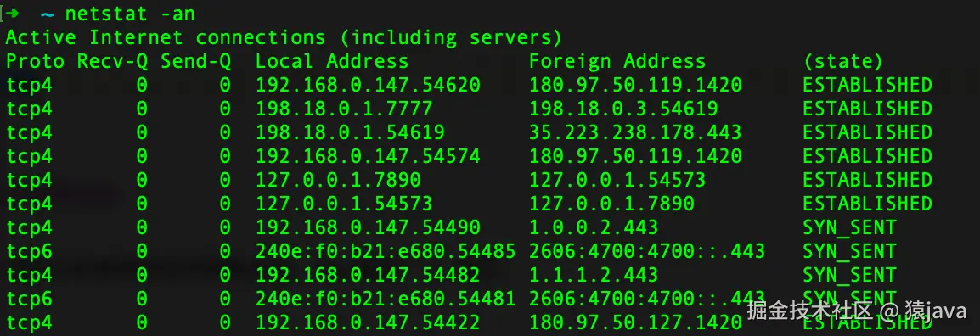This screenshot has height=336, width=980.
Task: Click SYN_SENT in the 1.1.1.2.443 row
Action: (849, 275)
